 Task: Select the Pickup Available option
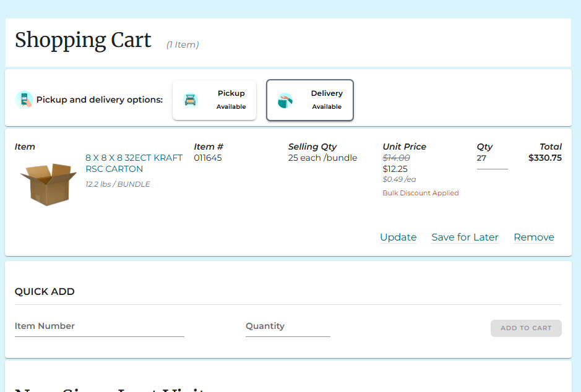pyautogui.click(x=214, y=100)
